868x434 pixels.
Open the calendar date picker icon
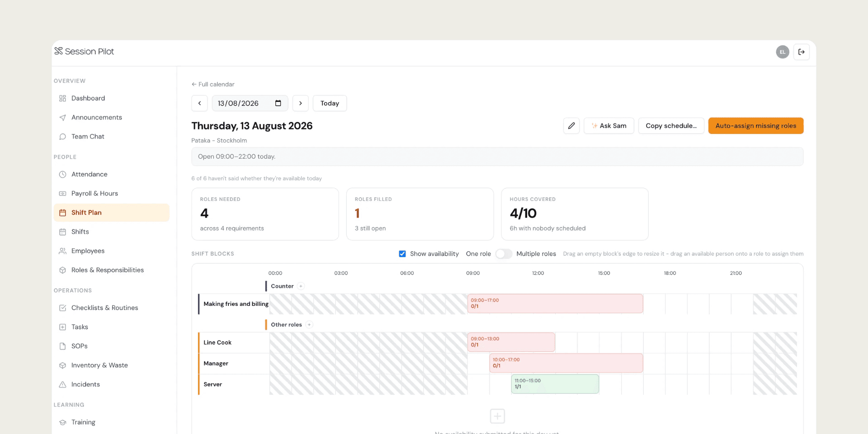pos(278,103)
